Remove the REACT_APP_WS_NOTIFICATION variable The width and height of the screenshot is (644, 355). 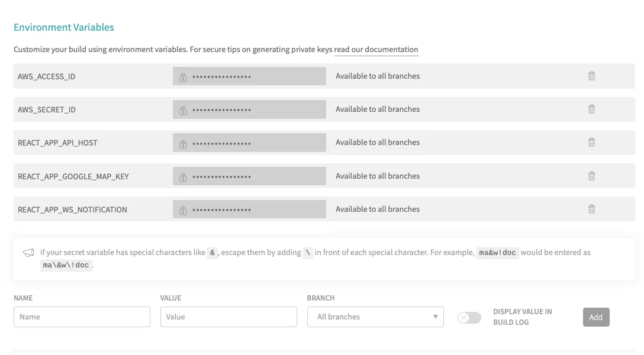[591, 209]
